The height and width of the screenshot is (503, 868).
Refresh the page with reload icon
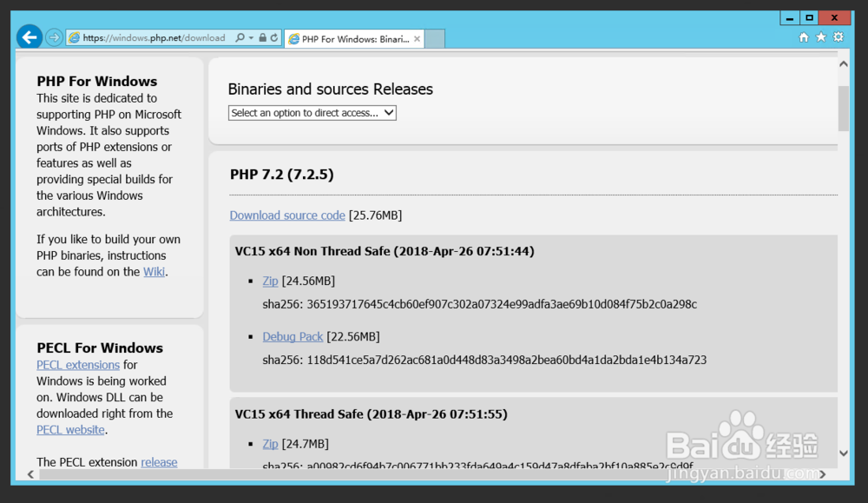(274, 37)
